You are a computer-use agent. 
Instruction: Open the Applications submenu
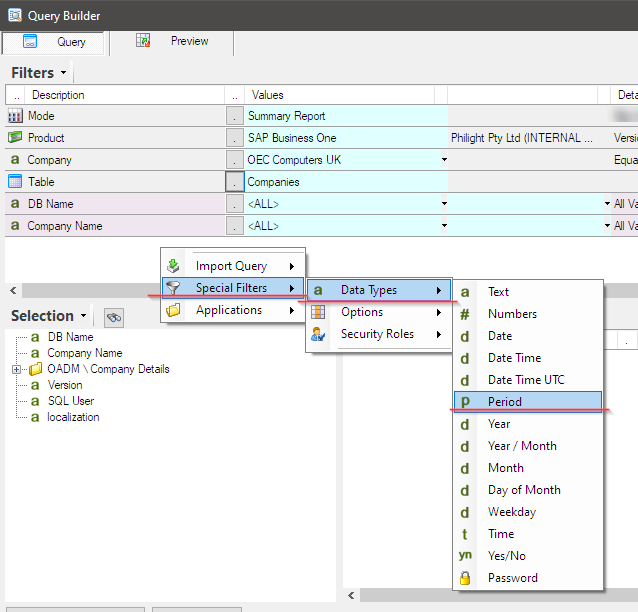click(233, 310)
